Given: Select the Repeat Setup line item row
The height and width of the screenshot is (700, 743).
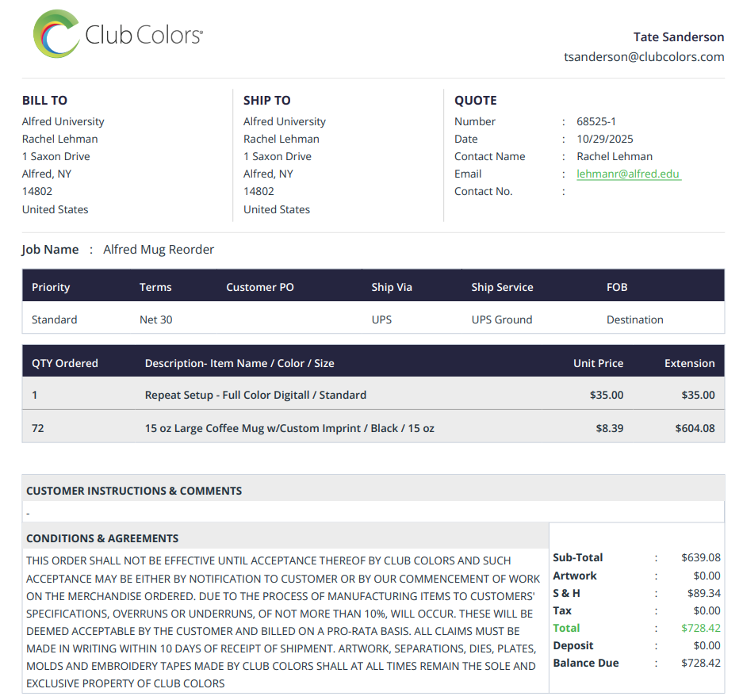Looking at the screenshot, I should tap(373, 395).
